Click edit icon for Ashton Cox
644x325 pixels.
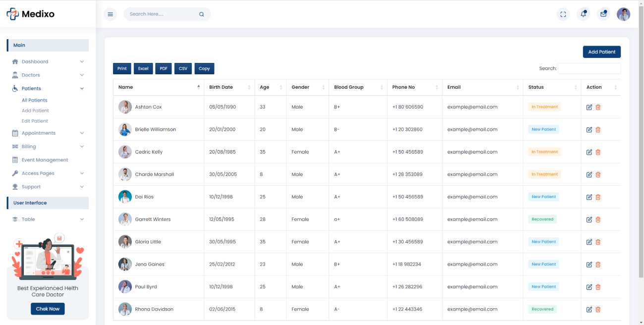click(589, 107)
